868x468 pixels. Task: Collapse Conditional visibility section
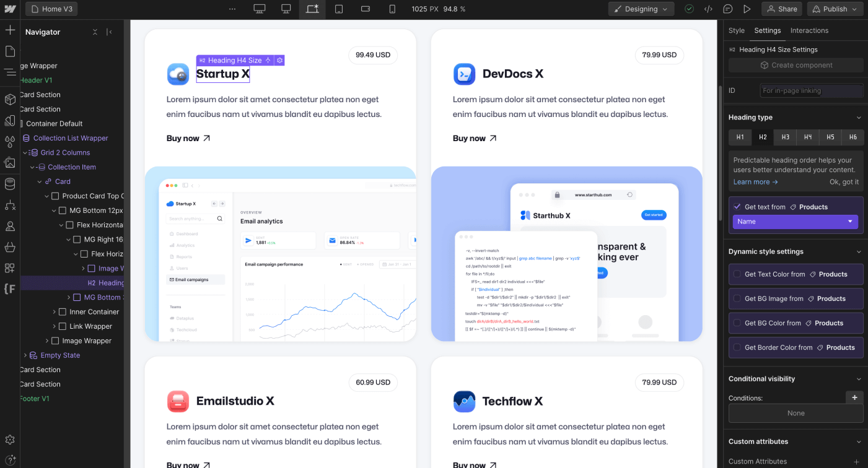(859, 379)
